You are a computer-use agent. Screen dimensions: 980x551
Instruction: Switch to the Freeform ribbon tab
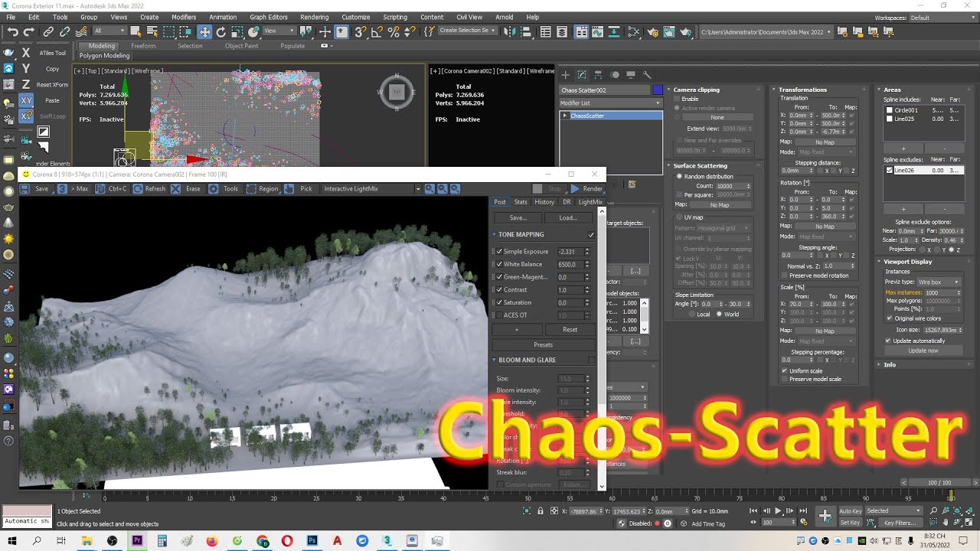(x=143, y=46)
